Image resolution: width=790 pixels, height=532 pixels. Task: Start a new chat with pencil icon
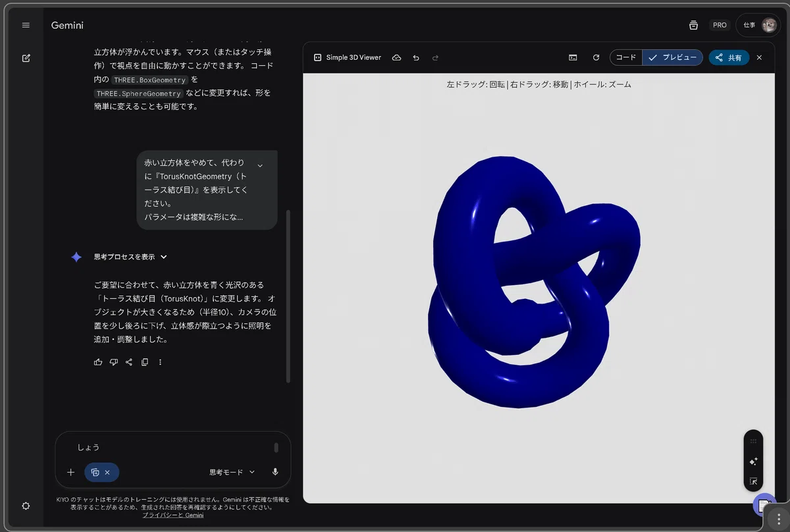[26, 58]
